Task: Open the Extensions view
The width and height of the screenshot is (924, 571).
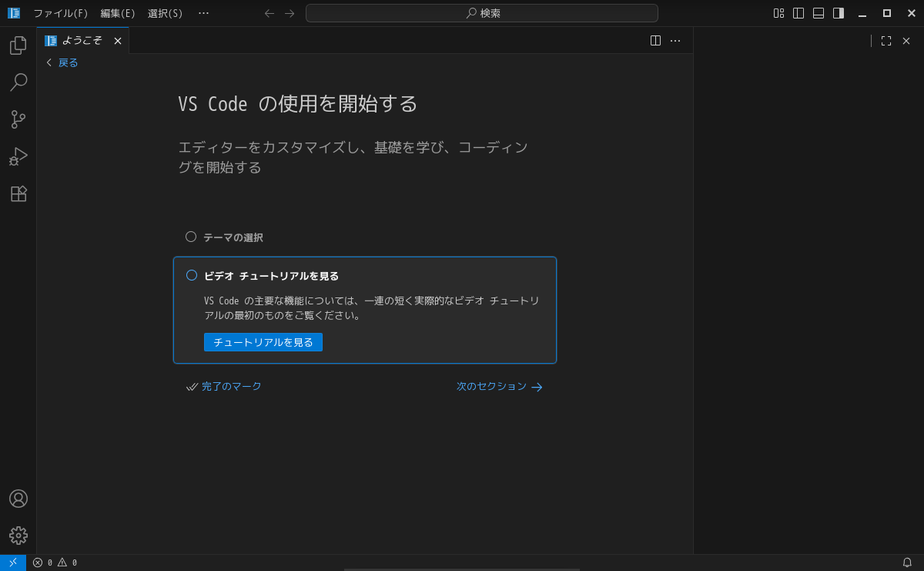Action: tap(18, 193)
